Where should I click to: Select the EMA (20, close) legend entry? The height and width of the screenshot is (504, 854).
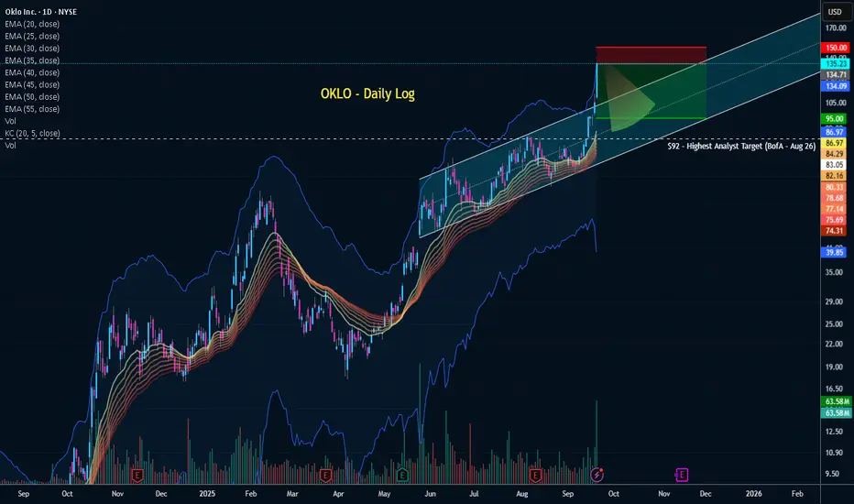[x=32, y=24]
